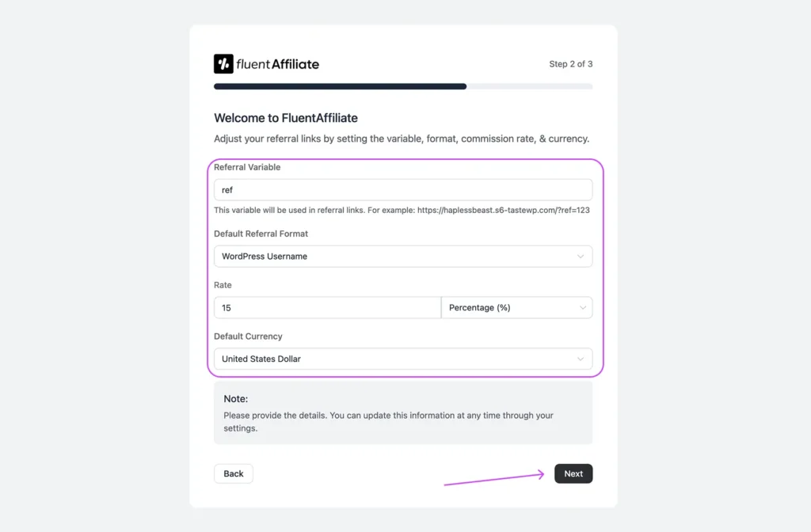Click the Next button
Image resolution: width=811 pixels, height=532 pixels.
tap(573, 473)
